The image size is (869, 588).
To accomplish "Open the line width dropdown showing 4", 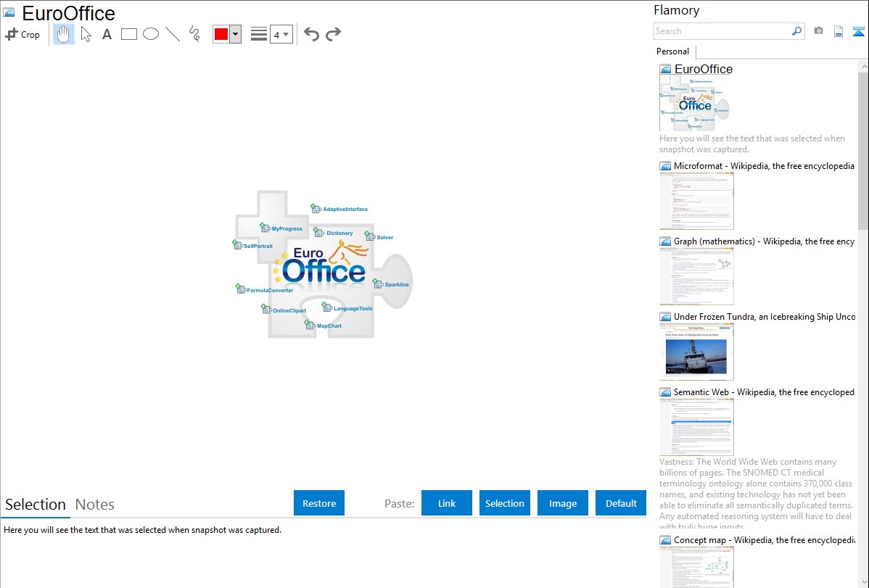I will (281, 34).
